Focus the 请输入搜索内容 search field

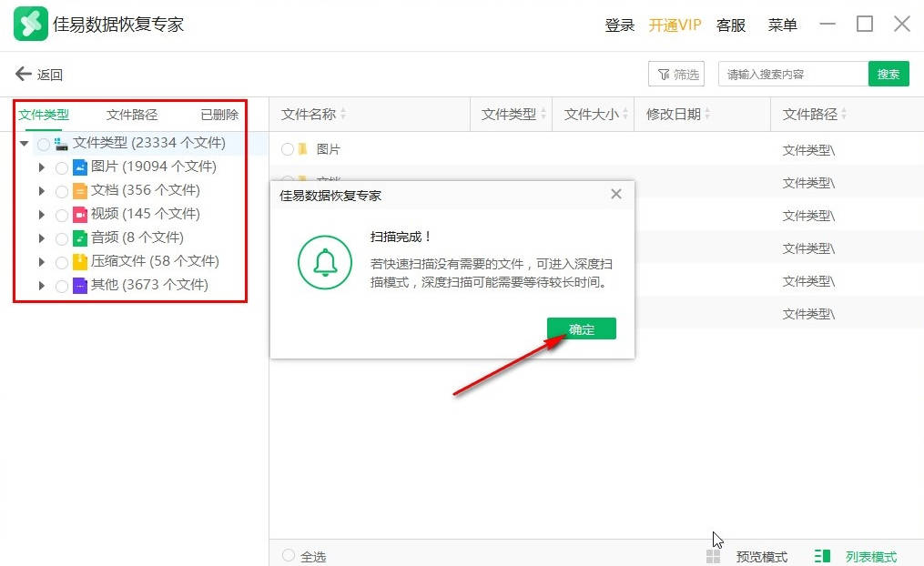tap(793, 75)
